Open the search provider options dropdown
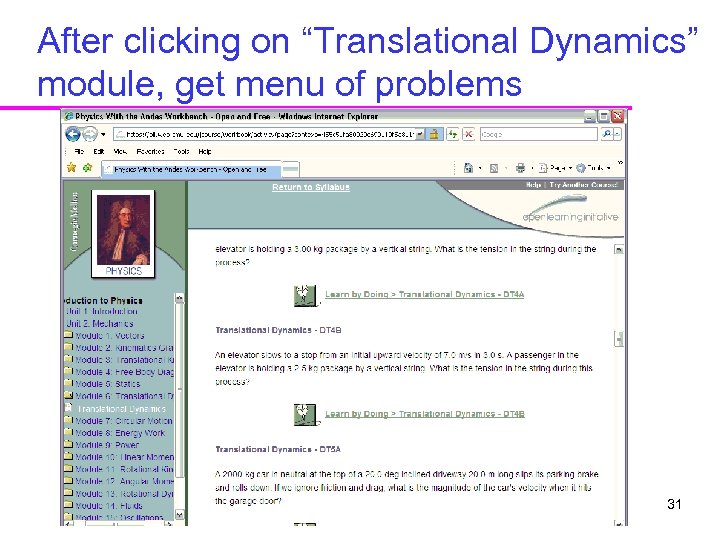The image size is (720, 540). coord(618,134)
